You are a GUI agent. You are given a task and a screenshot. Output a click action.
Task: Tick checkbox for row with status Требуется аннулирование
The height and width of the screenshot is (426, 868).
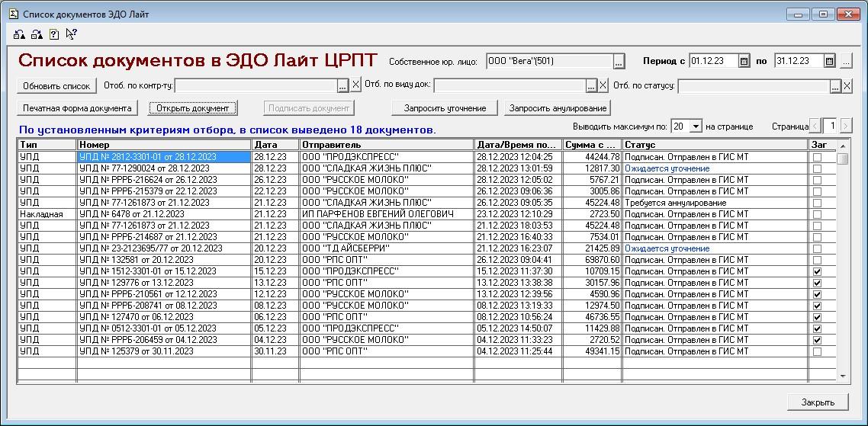coord(817,203)
